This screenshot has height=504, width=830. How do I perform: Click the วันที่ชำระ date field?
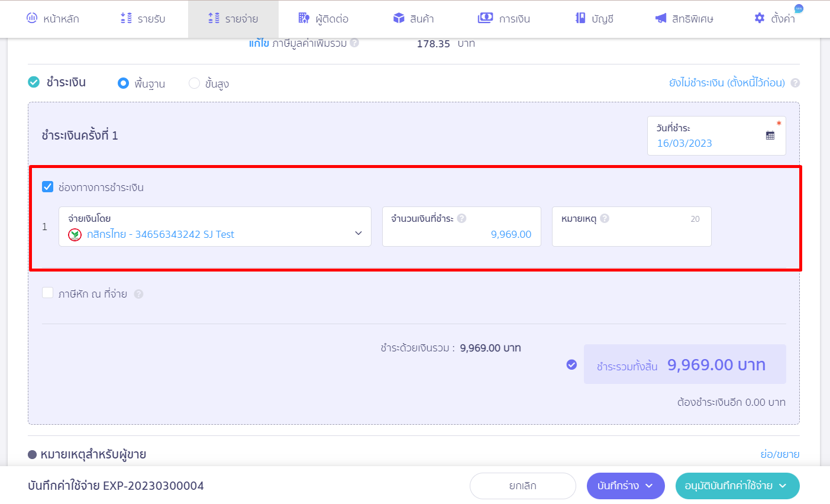(x=716, y=136)
